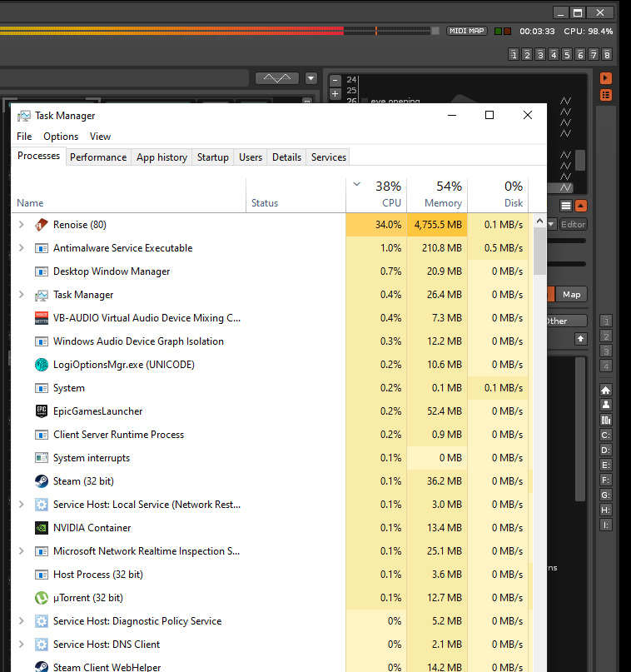Switch to the Users tab
Image resolution: width=631 pixels, height=672 pixels.
click(251, 157)
